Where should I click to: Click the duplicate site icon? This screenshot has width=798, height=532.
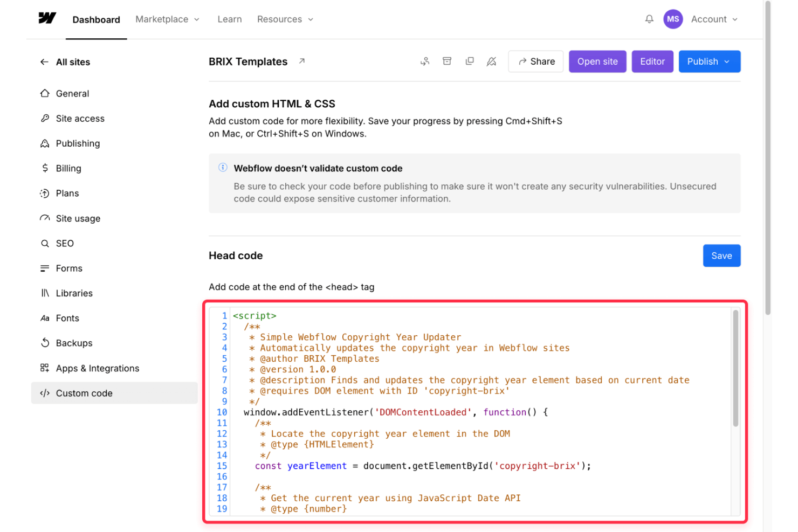(x=470, y=61)
